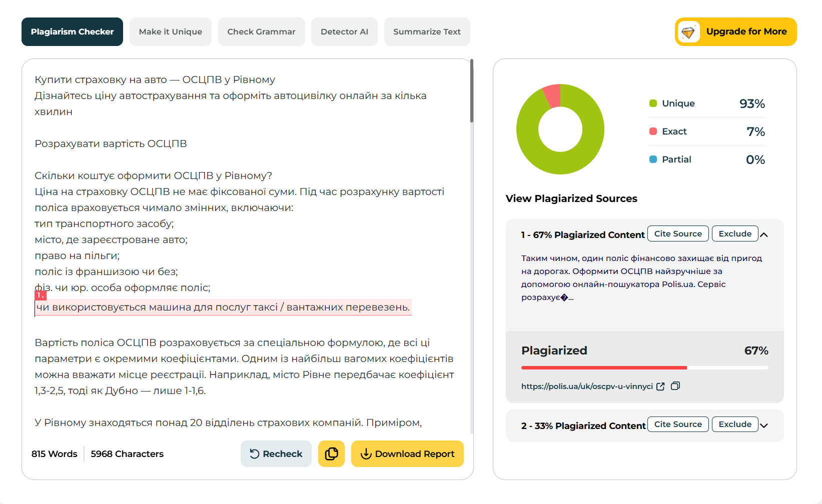Go to the Summarize Text tab
The image size is (822, 504).
427,31
